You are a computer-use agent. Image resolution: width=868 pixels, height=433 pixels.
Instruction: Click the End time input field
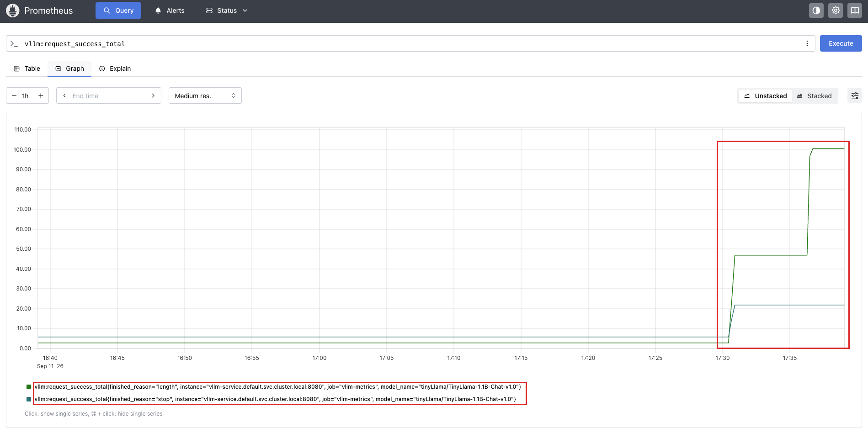point(109,96)
